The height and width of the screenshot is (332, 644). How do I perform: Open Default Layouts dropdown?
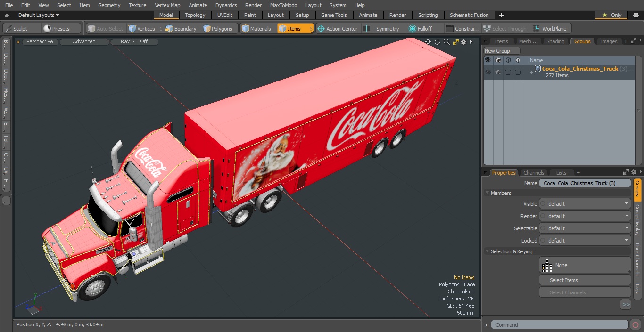click(39, 15)
